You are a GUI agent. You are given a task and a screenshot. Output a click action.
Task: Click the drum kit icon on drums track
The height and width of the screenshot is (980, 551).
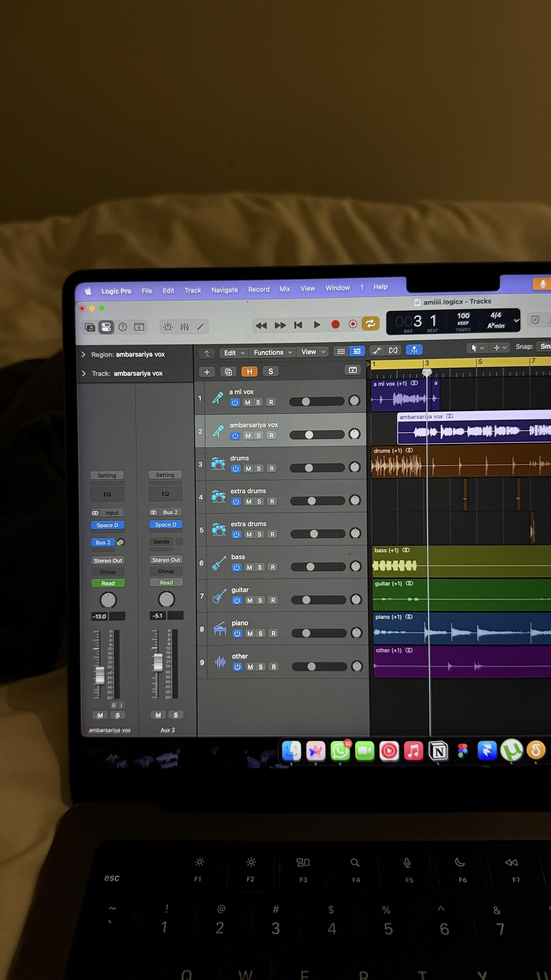218,464
